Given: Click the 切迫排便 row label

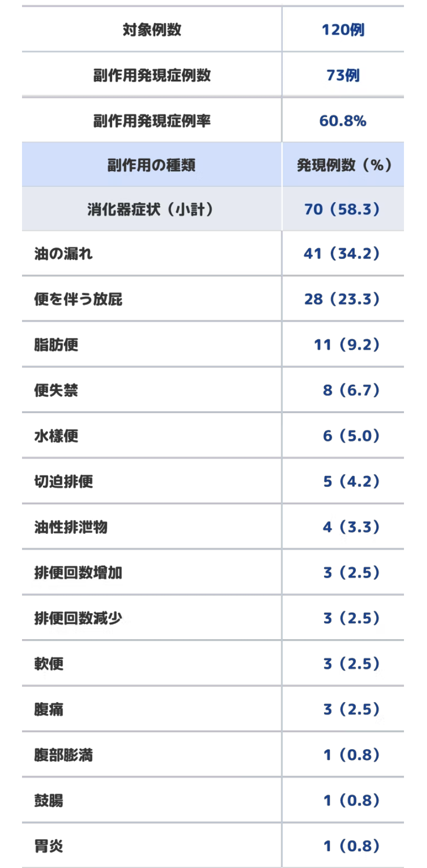Looking at the screenshot, I should [x=63, y=482].
